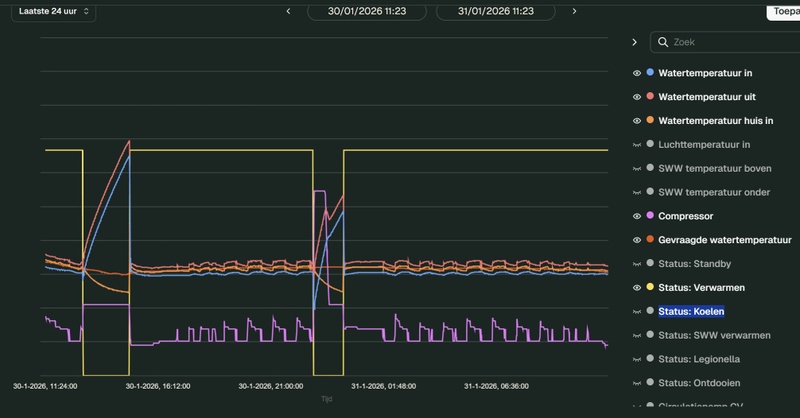The height and width of the screenshot is (418, 800).
Task: Select the Status: Legionella label
Action: coord(699,359)
